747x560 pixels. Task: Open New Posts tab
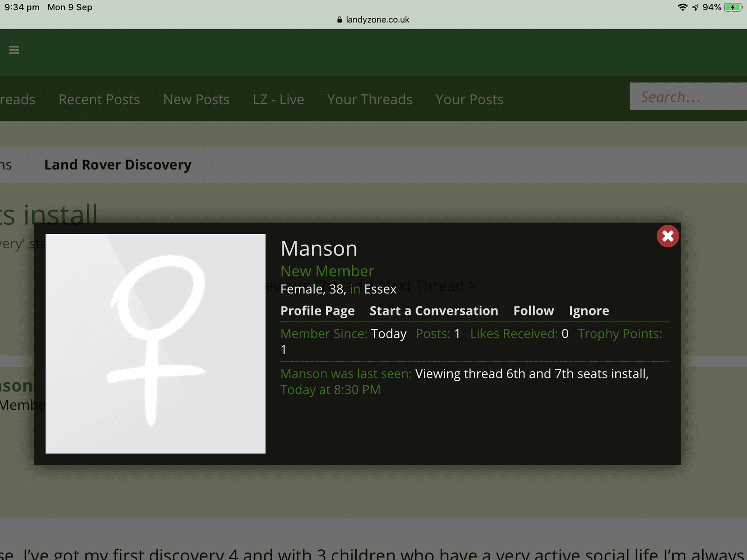197,99
